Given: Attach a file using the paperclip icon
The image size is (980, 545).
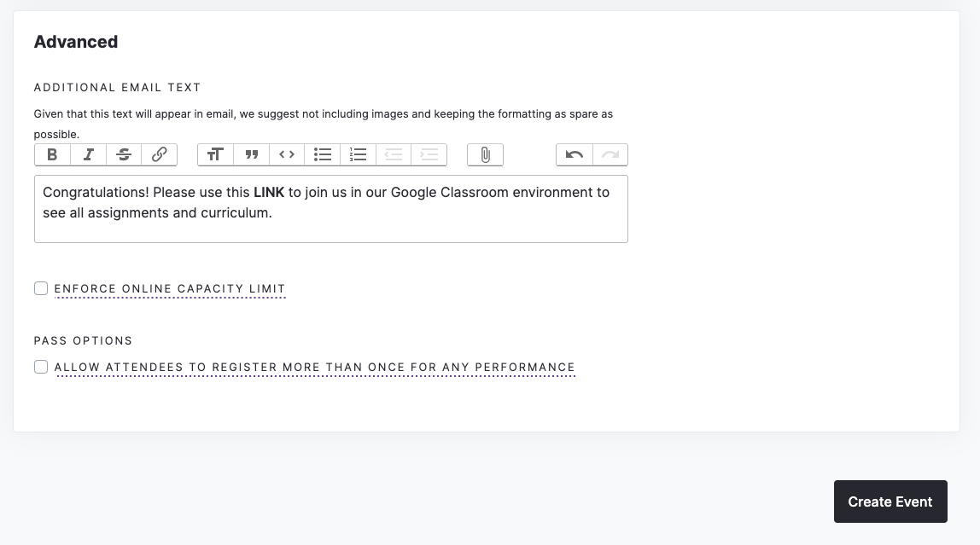Looking at the screenshot, I should (486, 155).
